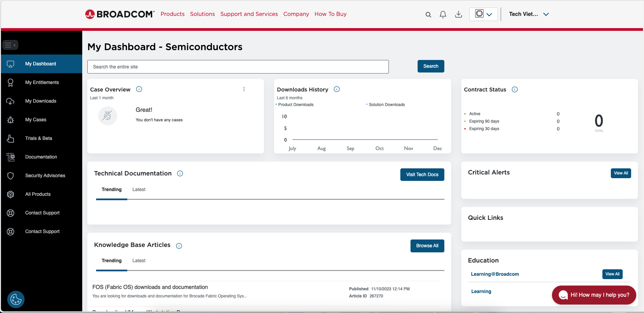
Task: Click the Trials & Beta hand icon
Action: 10,139
